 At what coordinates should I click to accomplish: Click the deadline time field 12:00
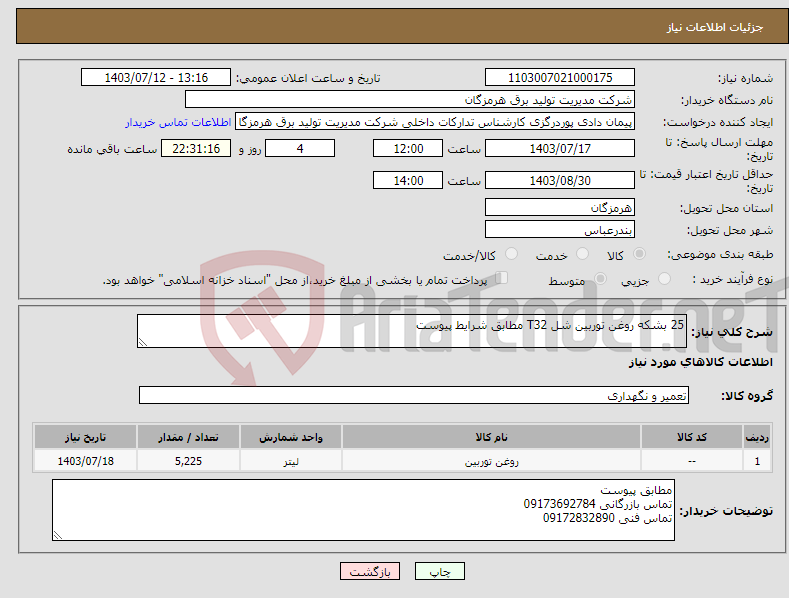pos(408,148)
